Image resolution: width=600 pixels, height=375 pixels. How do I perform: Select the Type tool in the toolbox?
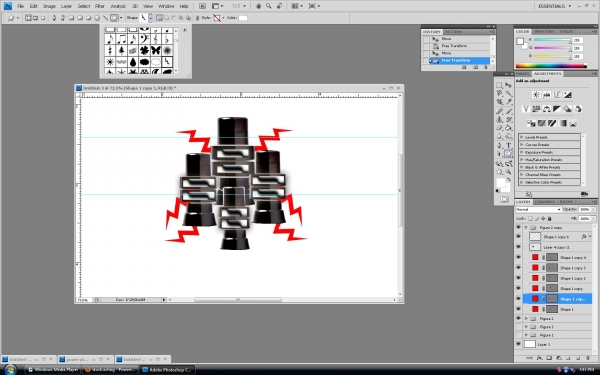pos(509,145)
